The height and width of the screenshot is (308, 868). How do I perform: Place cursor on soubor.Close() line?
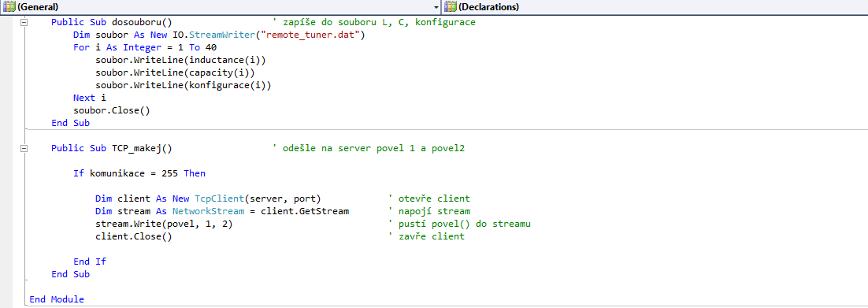112,110
